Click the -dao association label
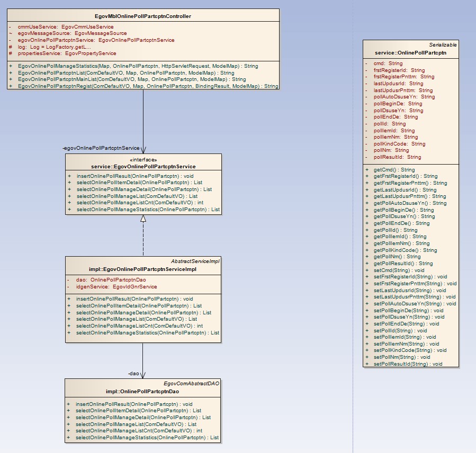Screen dimensions: 476x453 [133, 374]
